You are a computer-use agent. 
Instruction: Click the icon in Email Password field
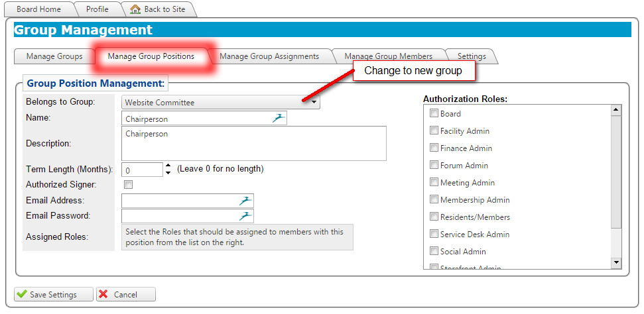tap(245, 215)
